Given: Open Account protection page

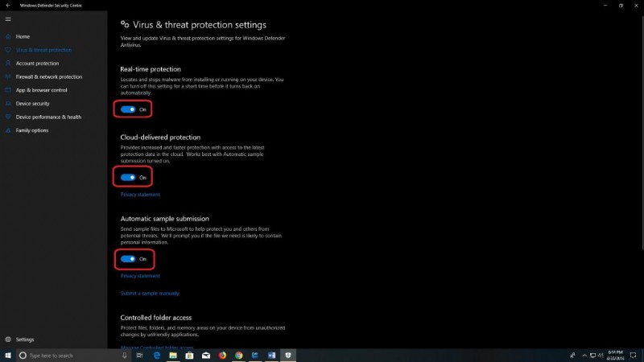Looking at the screenshot, I should pos(37,64).
